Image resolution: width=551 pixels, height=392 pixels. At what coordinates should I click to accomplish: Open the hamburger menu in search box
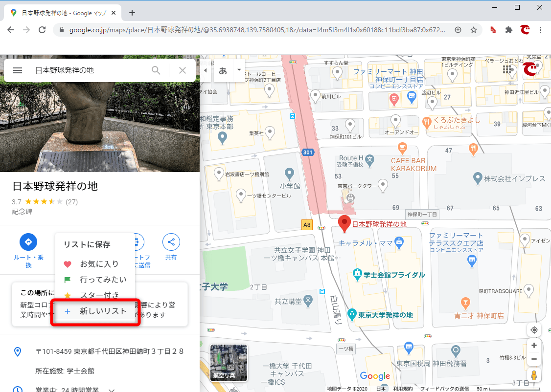18,70
